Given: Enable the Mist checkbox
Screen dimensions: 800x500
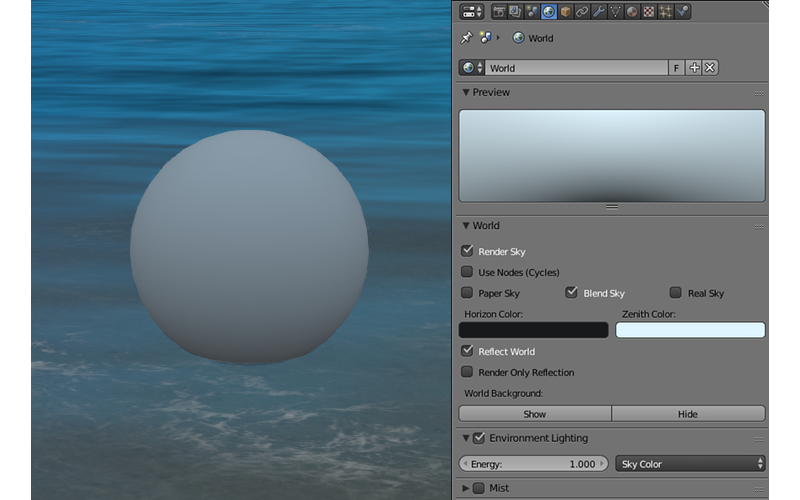Looking at the screenshot, I should [479, 488].
